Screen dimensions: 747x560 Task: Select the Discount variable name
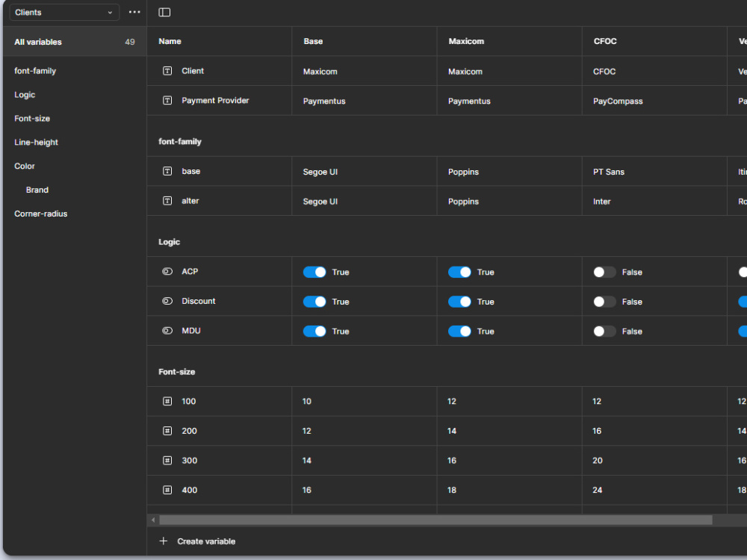pyautogui.click(x=198, y=301)
